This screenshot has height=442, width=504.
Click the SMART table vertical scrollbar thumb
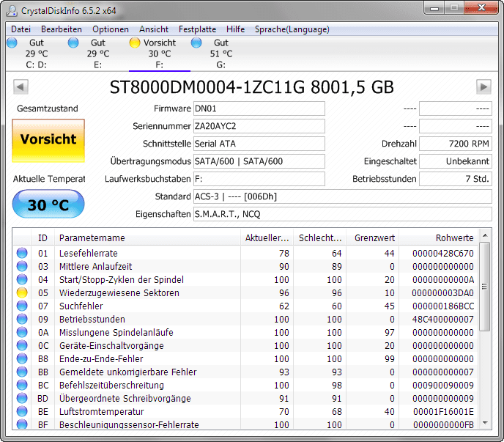click(485, 287)
